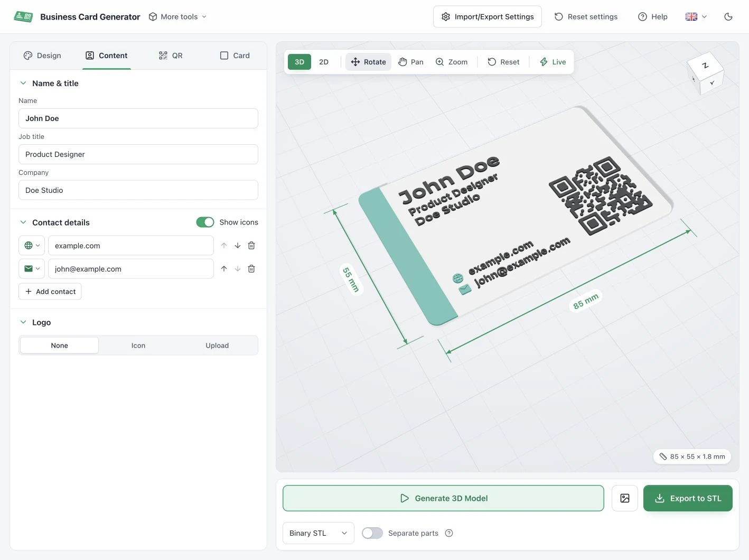Set Logo option to Upload
749x560 pixels.
pyautogui.click(x=217, y=346)
